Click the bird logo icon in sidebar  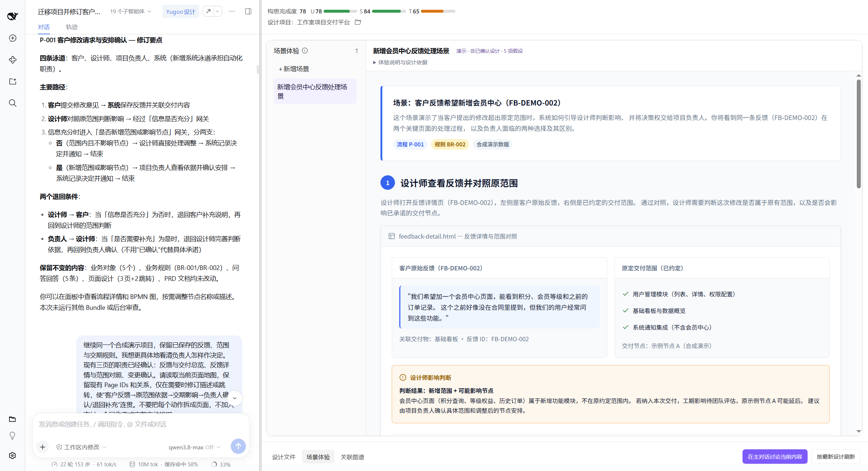click(12, 16)
